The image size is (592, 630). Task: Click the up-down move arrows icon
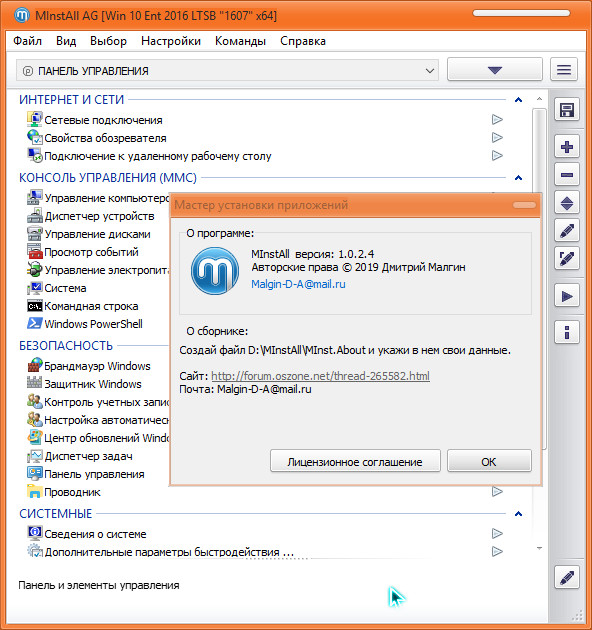click(x=567, y=203)
